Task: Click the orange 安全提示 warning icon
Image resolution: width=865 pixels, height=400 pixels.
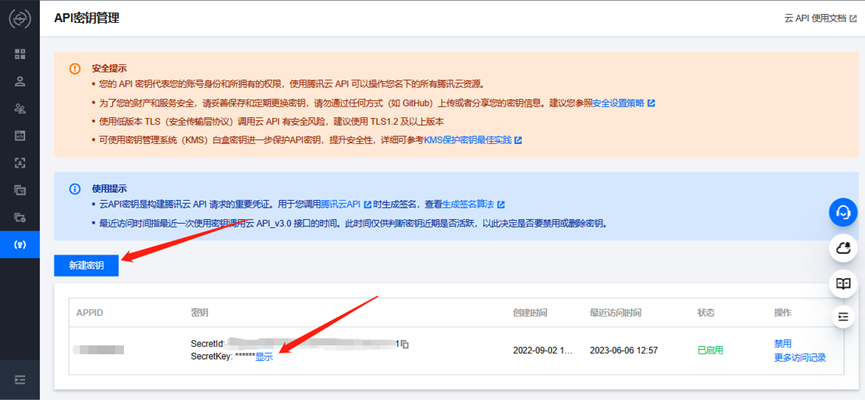Action: (x=74, y=68)
